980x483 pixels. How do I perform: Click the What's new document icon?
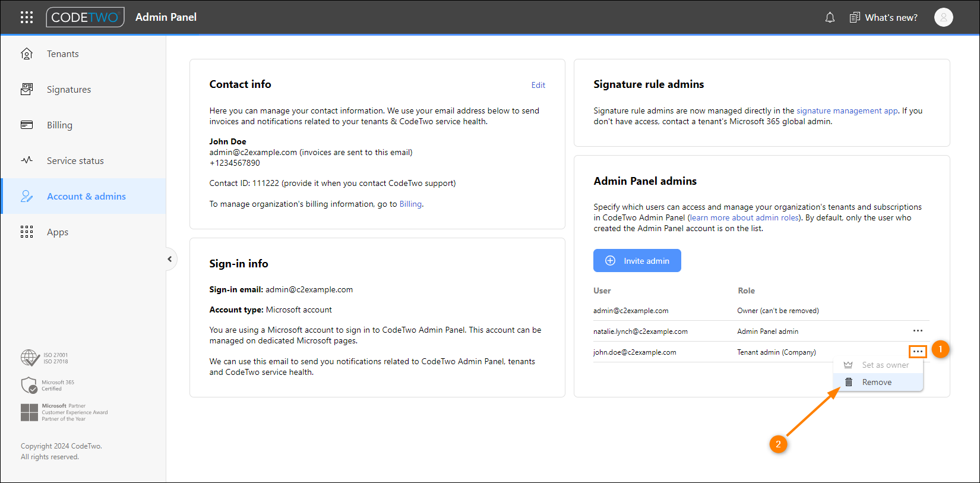tap(855, 17)
